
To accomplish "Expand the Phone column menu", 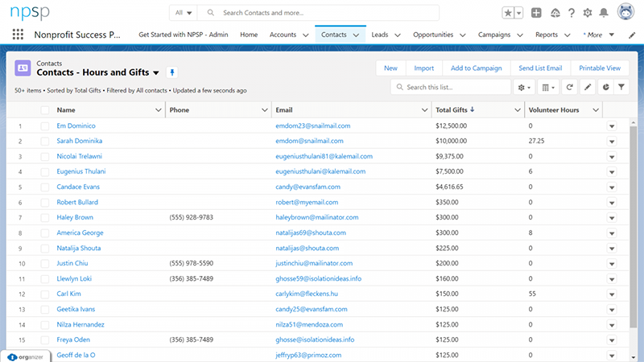I will tap(265, 110).
